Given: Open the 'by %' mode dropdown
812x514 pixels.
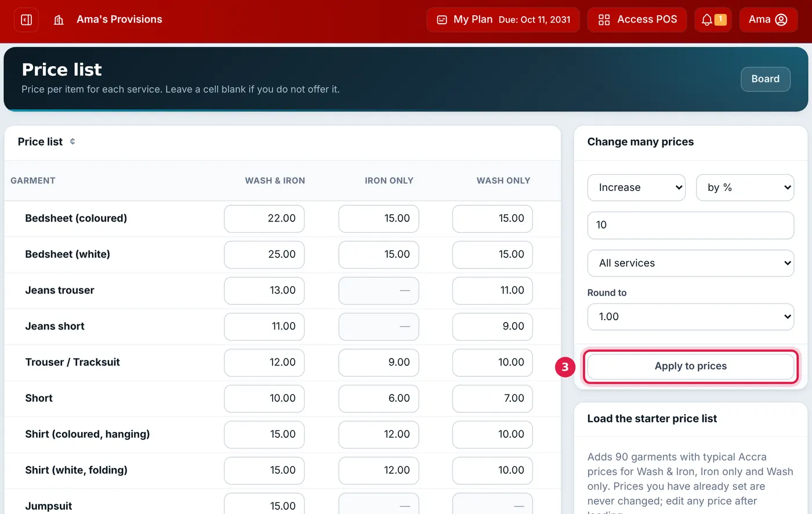Looking at the screenshot, I should pos(745,187).
